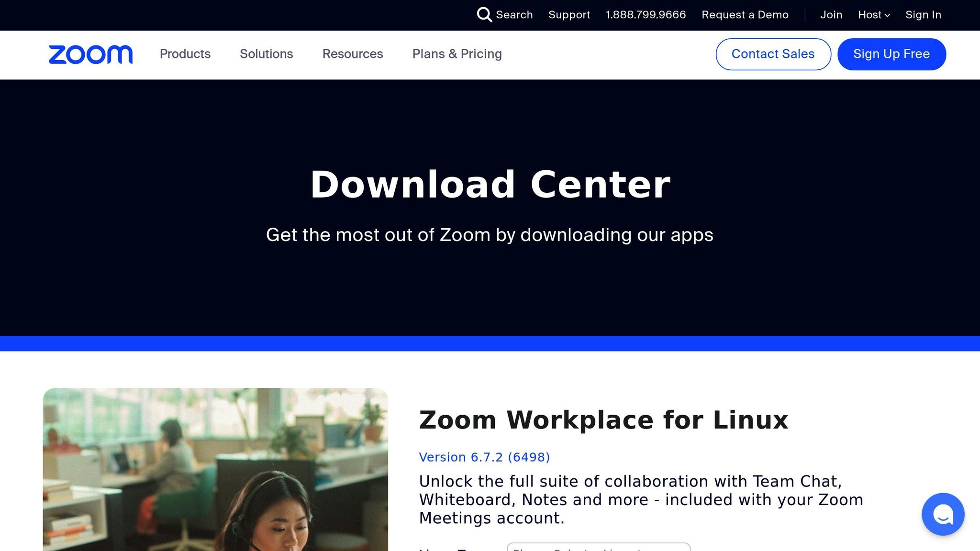Open the Request a Demo link
Screen dimensions: 980x551
click(x=745, y=15)
